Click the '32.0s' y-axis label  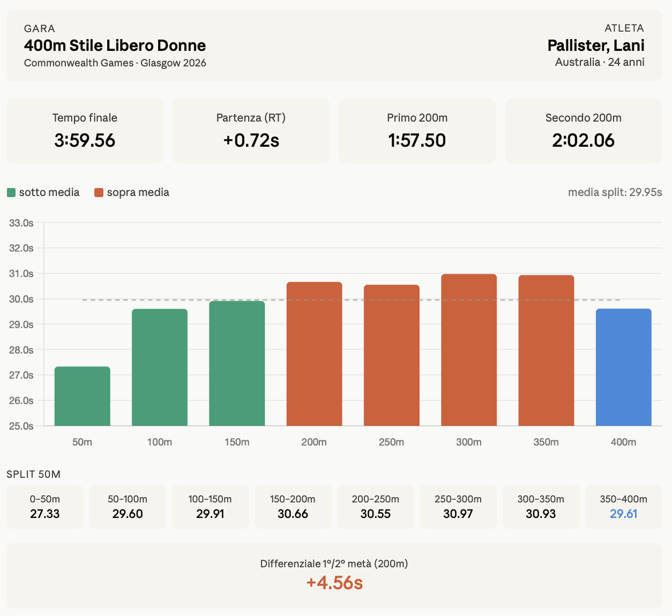click(21, 248)
